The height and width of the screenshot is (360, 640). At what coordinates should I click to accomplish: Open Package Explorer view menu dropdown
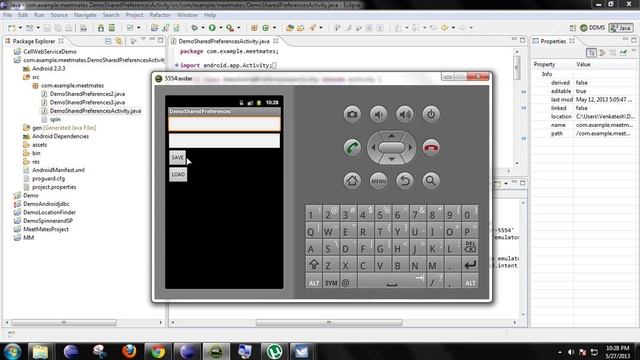pos(143,40)
